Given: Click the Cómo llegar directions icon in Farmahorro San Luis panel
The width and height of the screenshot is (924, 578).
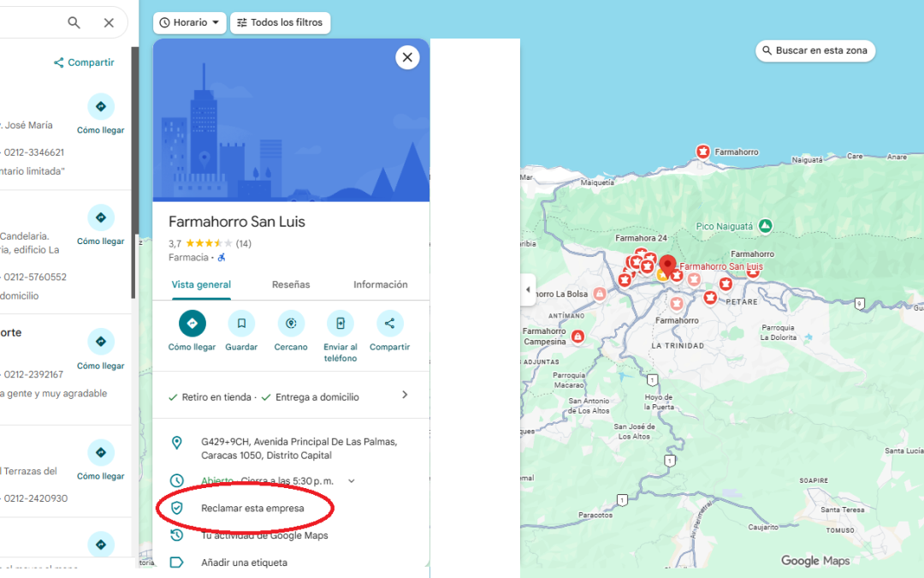Looking at the screenshot, I should (x=192, y=324).
